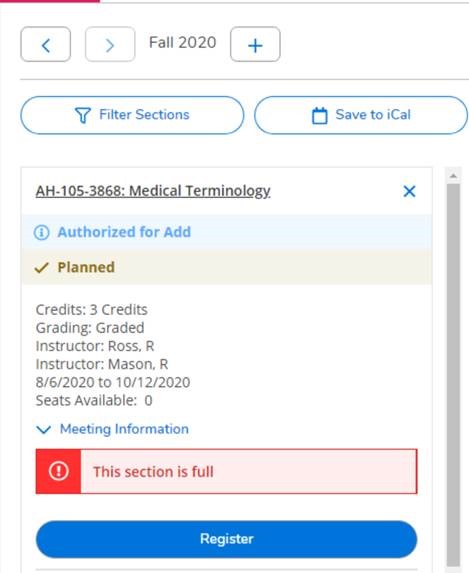
Task: Click the checkmark icon beside Planned
Action: point(41,267)
